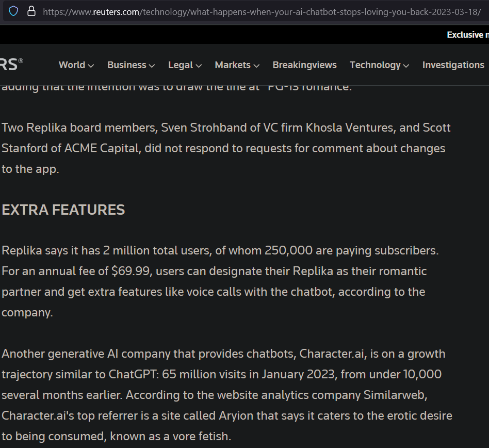This screenshot has height=448, width=489.
Task: Open the Breakingviews section
Action: click(304, 65)
